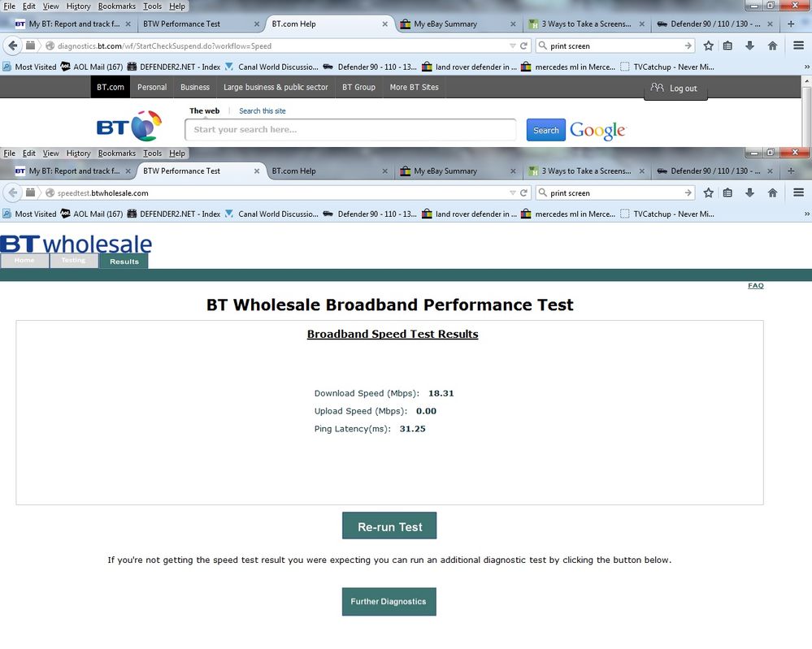
Task: Open the File menu in the upper browser window
Action: [x=9, y=6]
